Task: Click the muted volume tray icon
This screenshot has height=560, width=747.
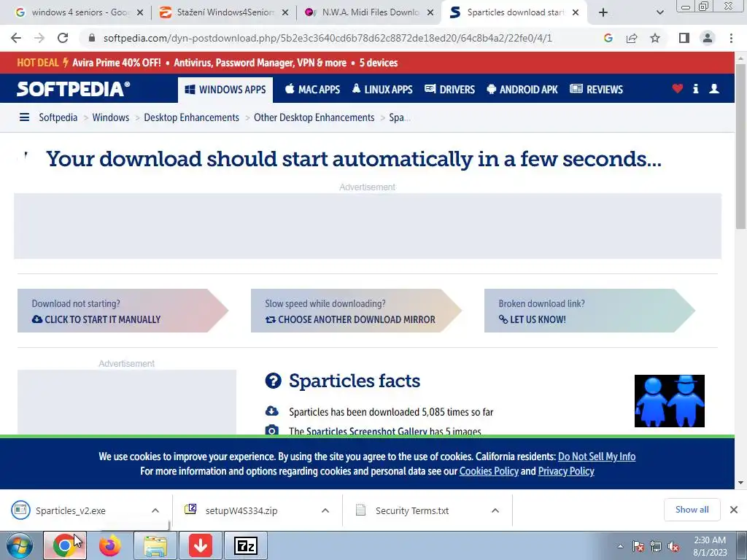Action: [x=673, y=547]
